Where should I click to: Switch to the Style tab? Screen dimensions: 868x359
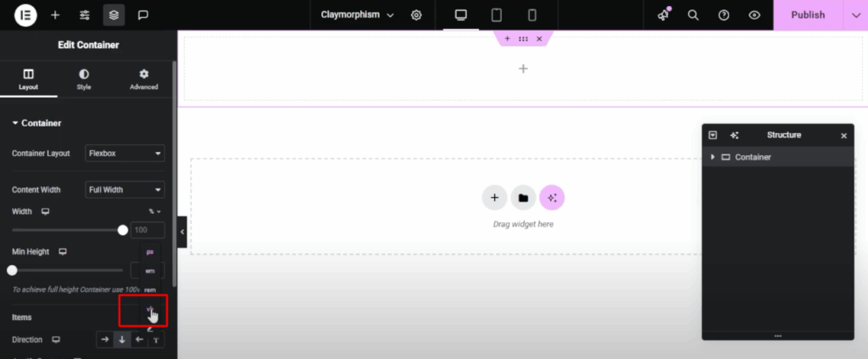[x=84, y=79]
